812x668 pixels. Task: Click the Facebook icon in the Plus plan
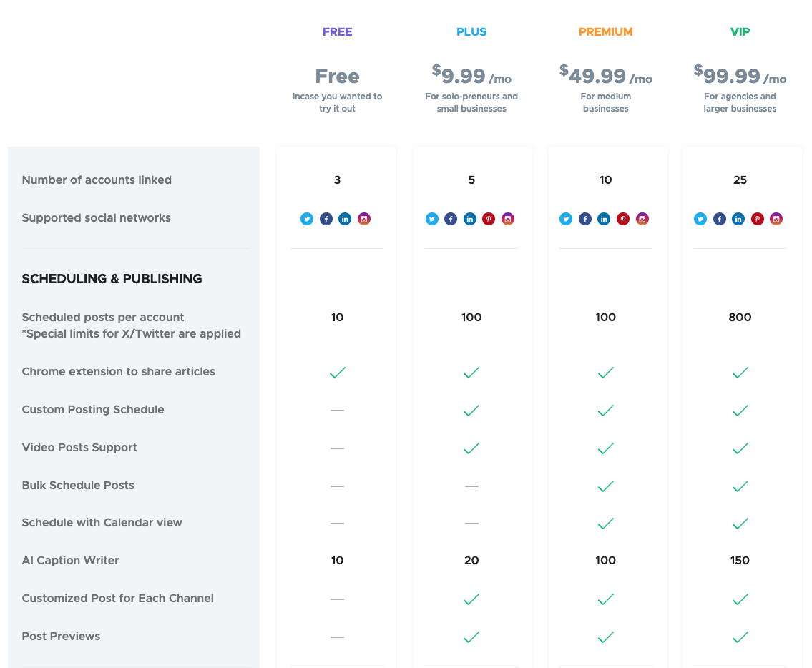pyautogui.click(x=451, y=219)
